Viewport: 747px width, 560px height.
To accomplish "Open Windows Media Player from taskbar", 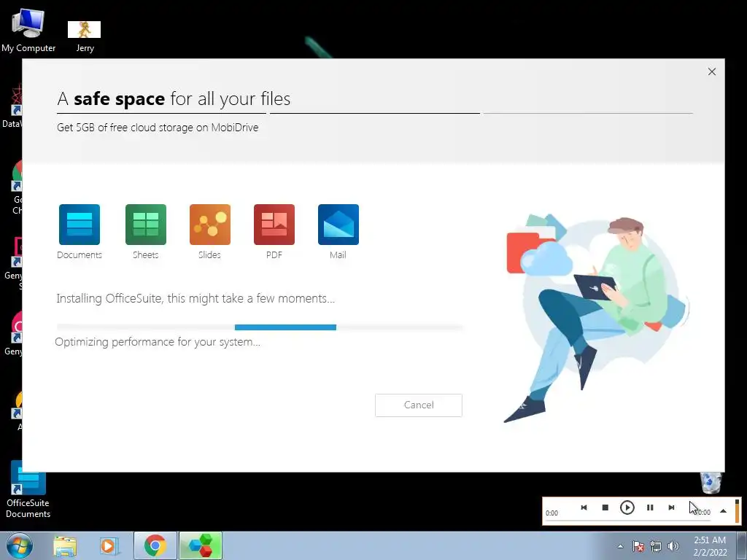I will pyautogui.click(x=108, y=546).
